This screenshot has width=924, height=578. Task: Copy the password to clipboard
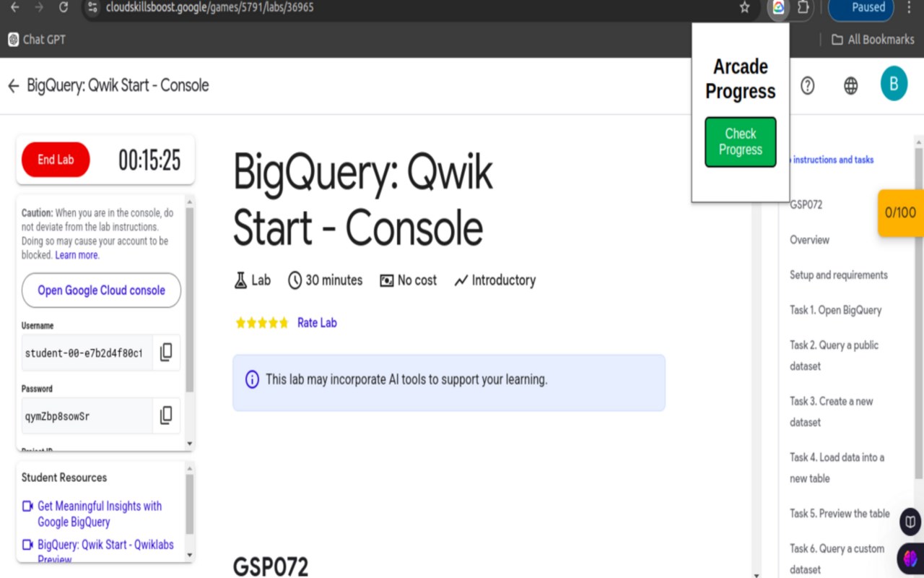click(166, 415)
